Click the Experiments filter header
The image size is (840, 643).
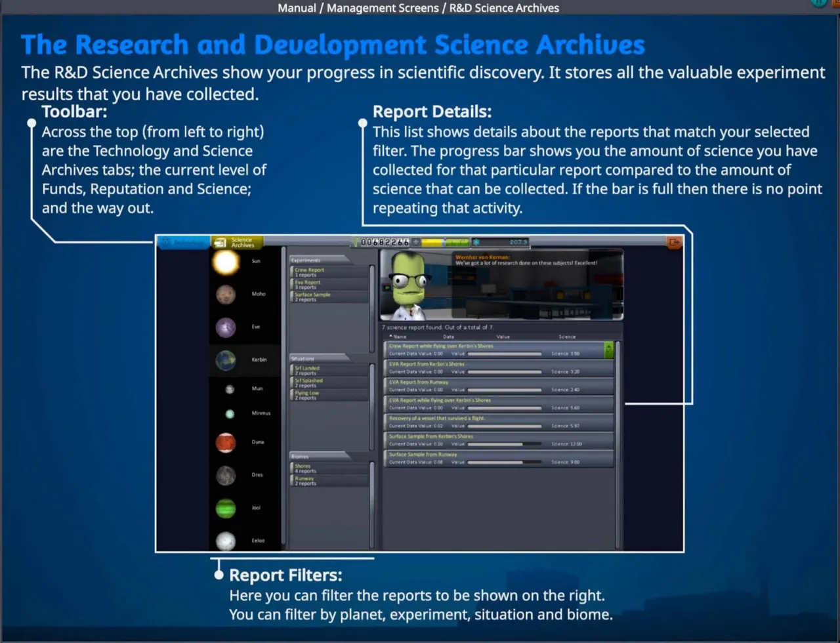click(320, 260)
